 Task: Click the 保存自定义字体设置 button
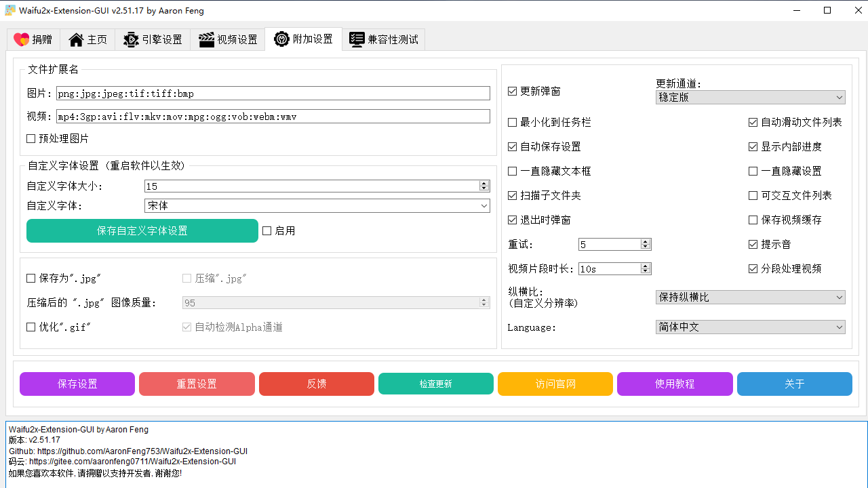pyautogui.click(x=142, y=230)
